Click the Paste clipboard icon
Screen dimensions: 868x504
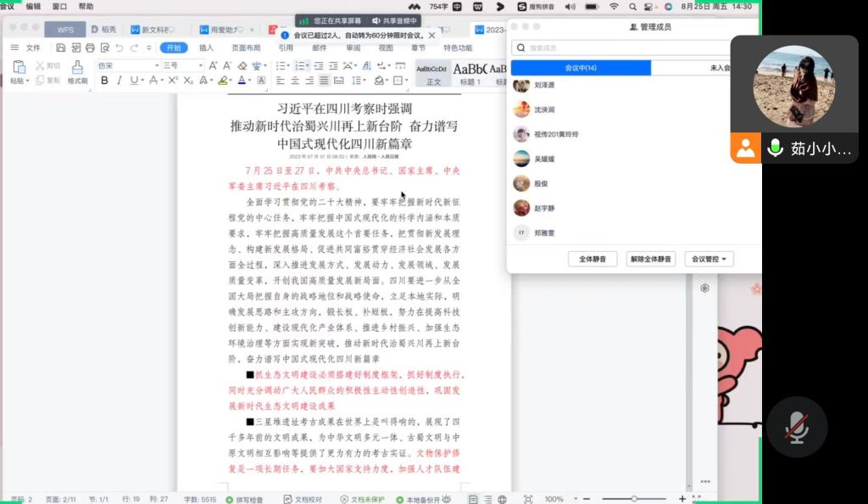click(19, 67)
